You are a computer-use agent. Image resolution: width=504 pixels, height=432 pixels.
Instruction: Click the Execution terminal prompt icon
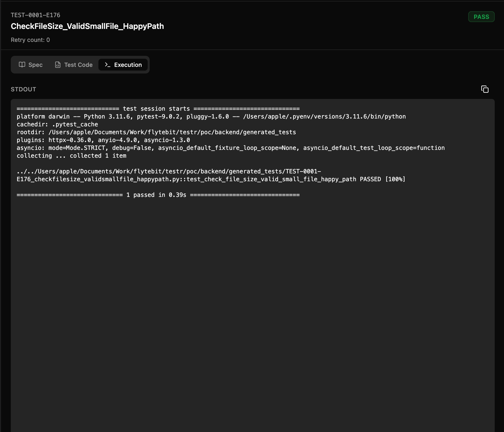click(108, 65)
